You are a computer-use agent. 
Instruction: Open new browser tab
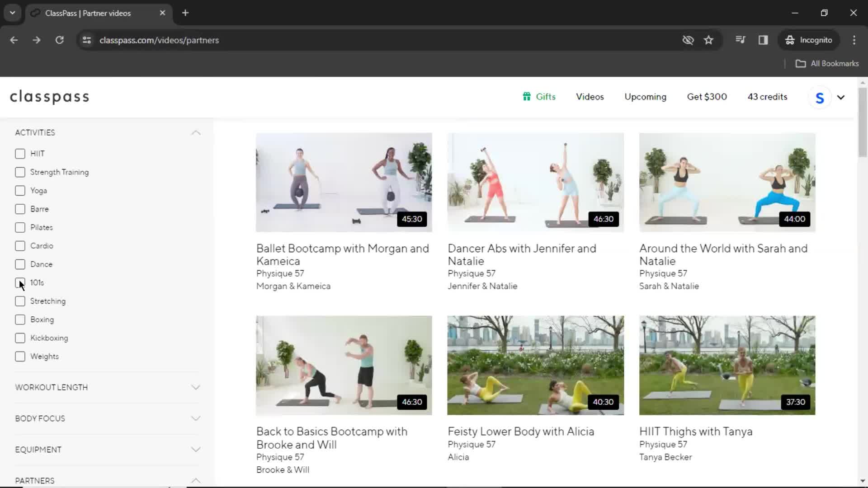185,13
